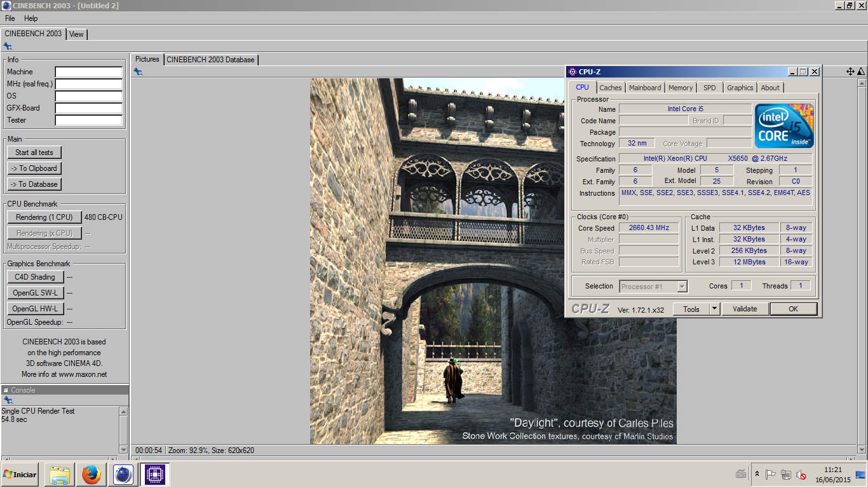Screen dimensions: 868x488
Task: Click the To Database button
Action: pyautogui.click(x=34, y=184)
